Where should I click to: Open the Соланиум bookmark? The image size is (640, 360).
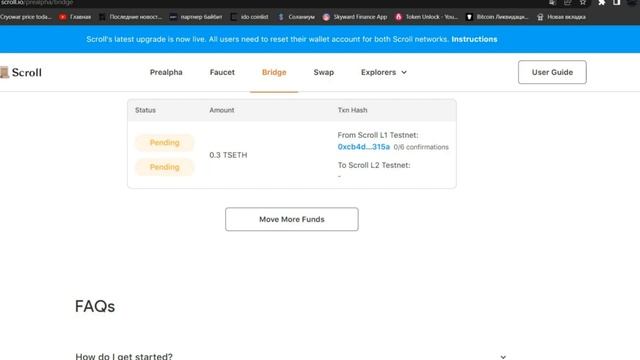tap(296, 17)
